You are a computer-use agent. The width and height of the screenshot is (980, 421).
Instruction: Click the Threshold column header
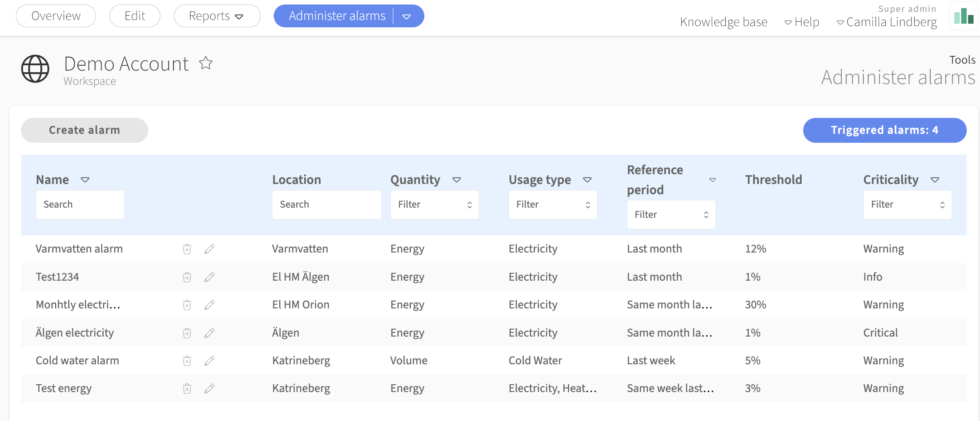click(x=774, y=180)
